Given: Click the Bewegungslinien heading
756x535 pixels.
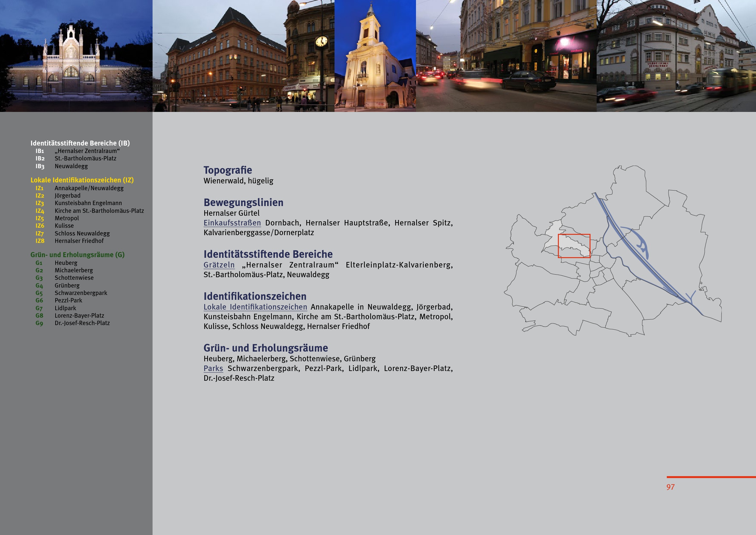Looking at the screenshot, I should [243, 202].
